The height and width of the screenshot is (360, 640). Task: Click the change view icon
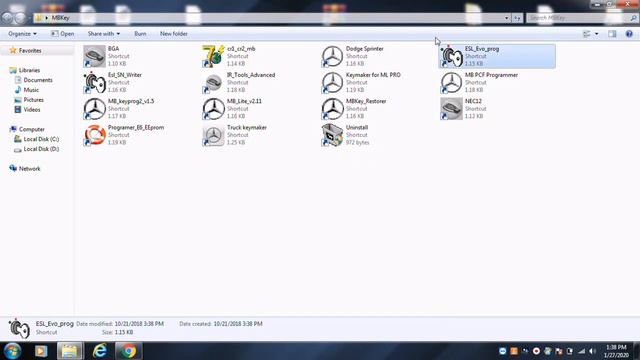[x=587, y=34]
